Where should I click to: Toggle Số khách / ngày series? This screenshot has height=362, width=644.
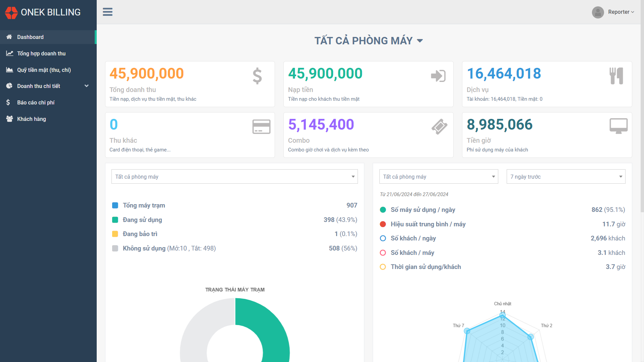(383, 238)
